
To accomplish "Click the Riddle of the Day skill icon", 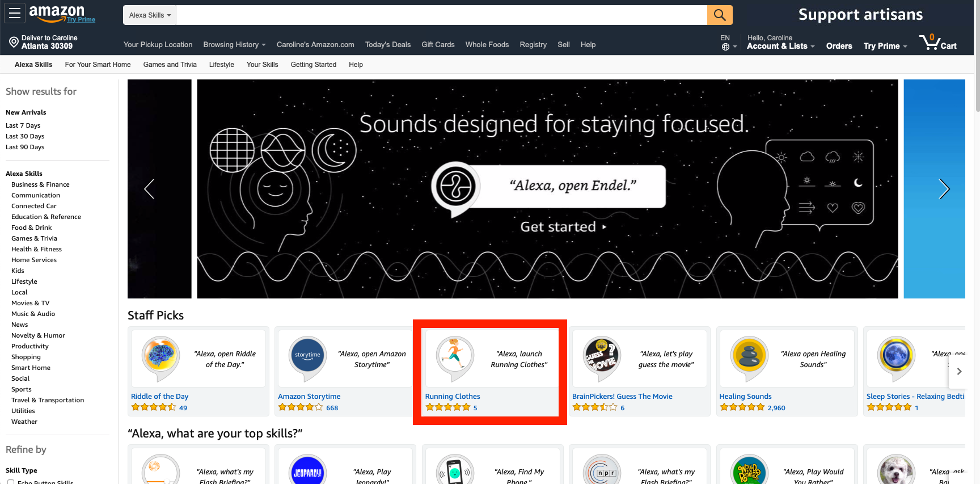I will pyautogui.click(x=160, y=358).
